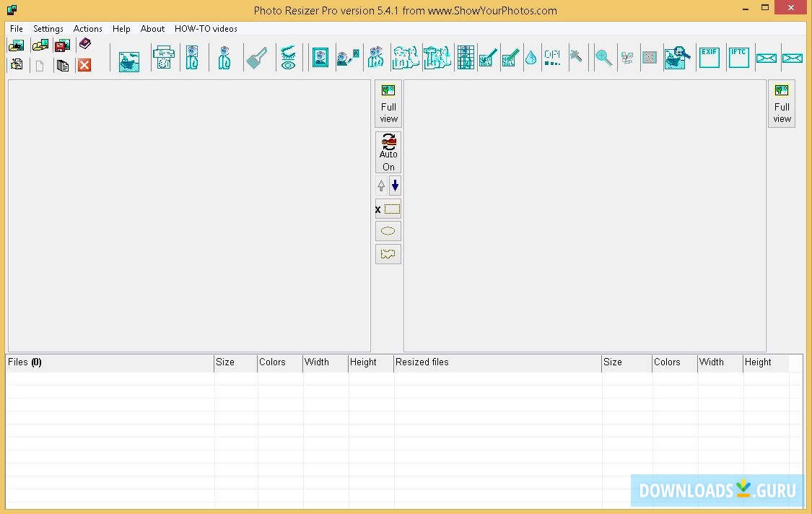The image size is (812, 514).
Task: Click Full view beside the right preview
Action: 782,104
